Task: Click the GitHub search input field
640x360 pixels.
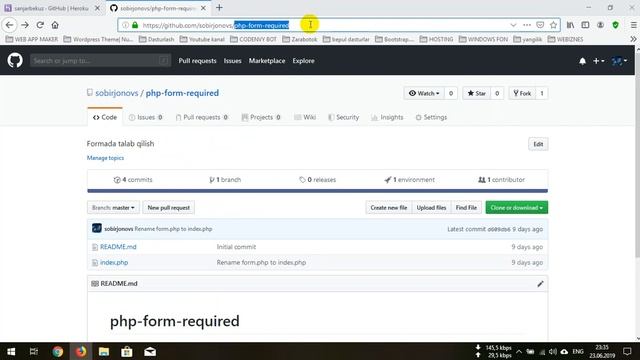Action: [100, 61]
